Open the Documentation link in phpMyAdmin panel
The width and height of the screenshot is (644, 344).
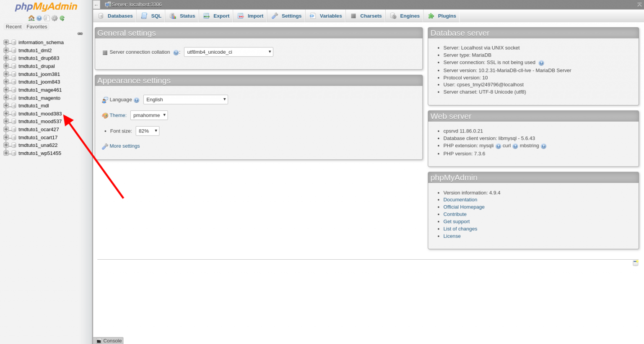point(460,200)
